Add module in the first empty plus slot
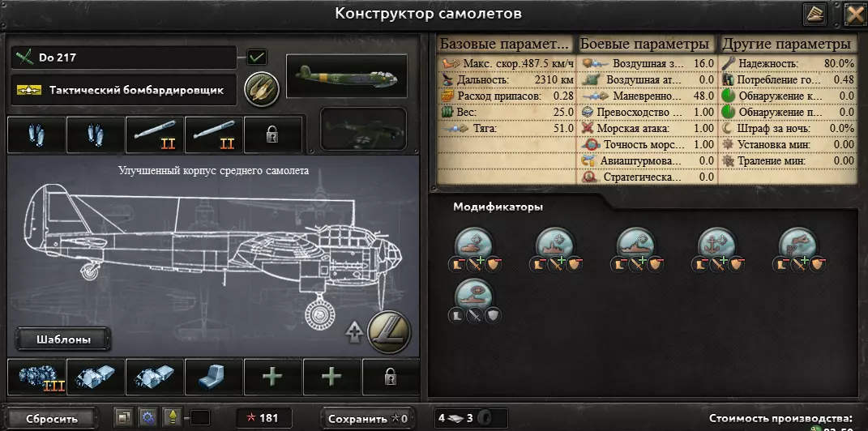The image size is (868, 431). tap(272, 377)
